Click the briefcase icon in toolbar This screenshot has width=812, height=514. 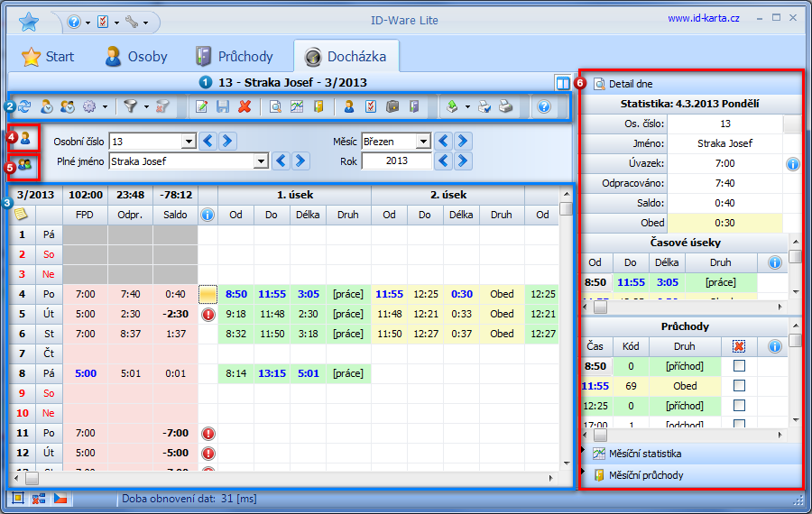coord(392,106)
